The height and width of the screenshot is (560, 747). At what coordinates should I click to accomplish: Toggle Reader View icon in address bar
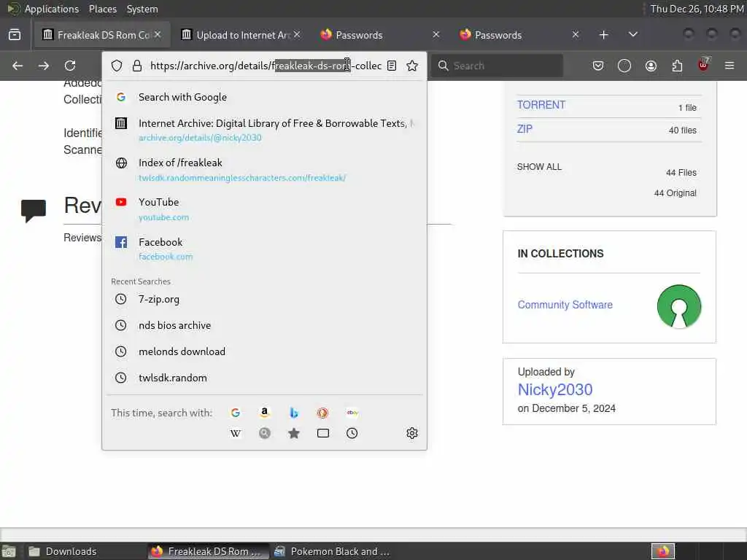(392, 66)
